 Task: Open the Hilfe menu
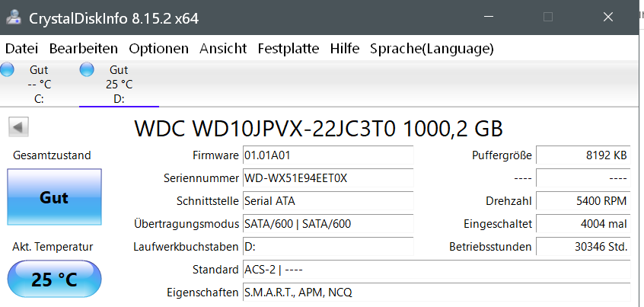[x=345, y=49]
